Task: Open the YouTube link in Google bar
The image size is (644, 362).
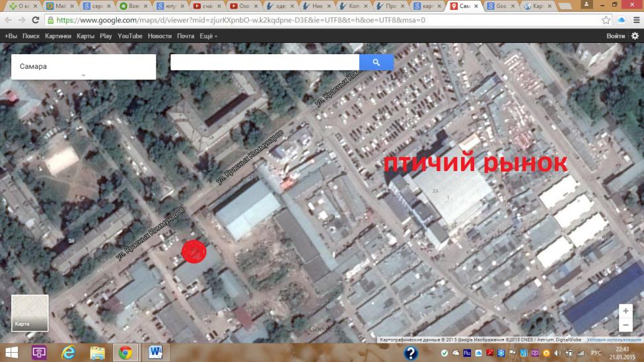Action: [130, 36]
